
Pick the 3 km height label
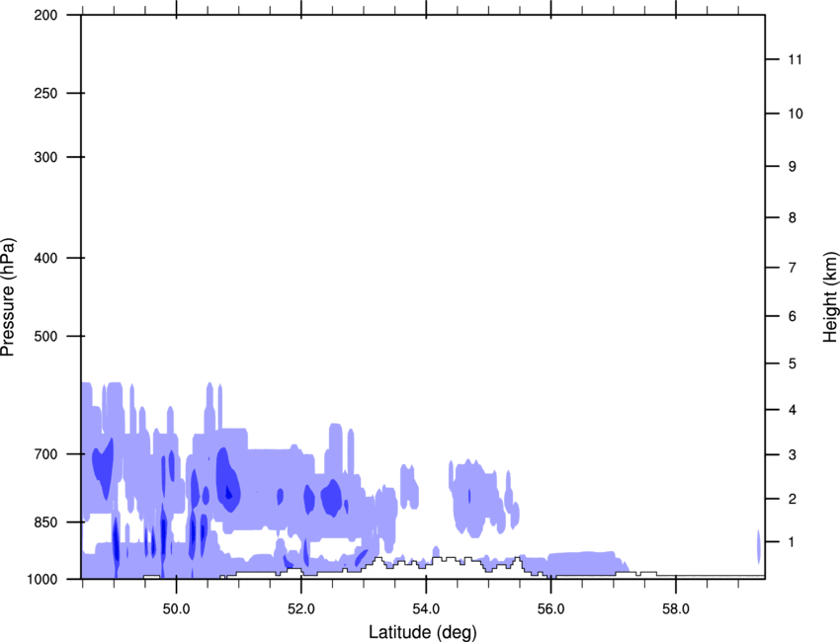click(x=793, y=455)
